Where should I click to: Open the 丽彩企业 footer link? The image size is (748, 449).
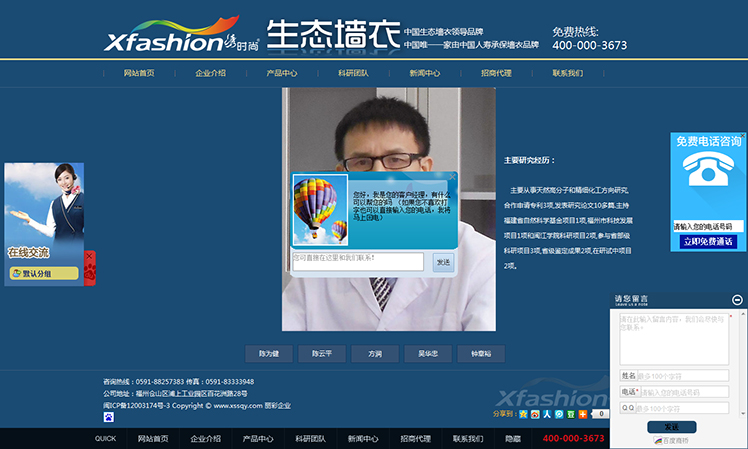[278, 406]
